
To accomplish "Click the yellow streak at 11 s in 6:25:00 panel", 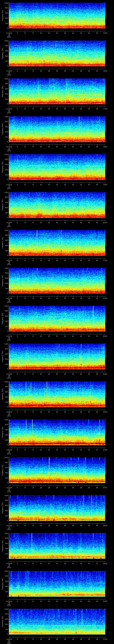I will pyautogui.click(x=26, y=428).
